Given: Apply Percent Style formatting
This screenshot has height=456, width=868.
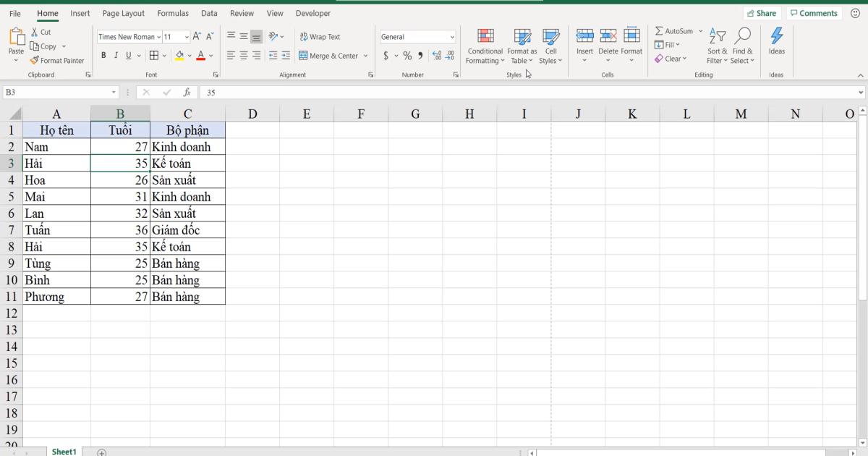Looking at the screenshot, I should pyautogui.click(x=407, y=54).
